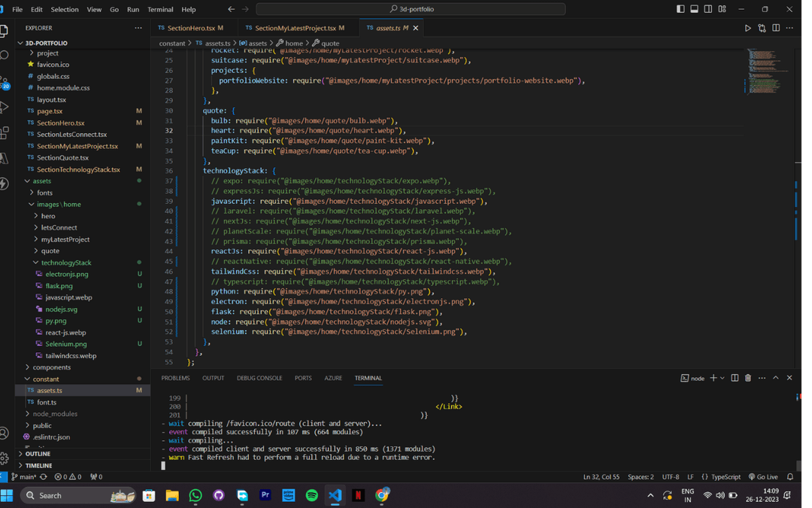Open the new terminal launch profile dropdown
Image resolution: width=812 pixels, height=508 pixels.
tap(722, 378)
